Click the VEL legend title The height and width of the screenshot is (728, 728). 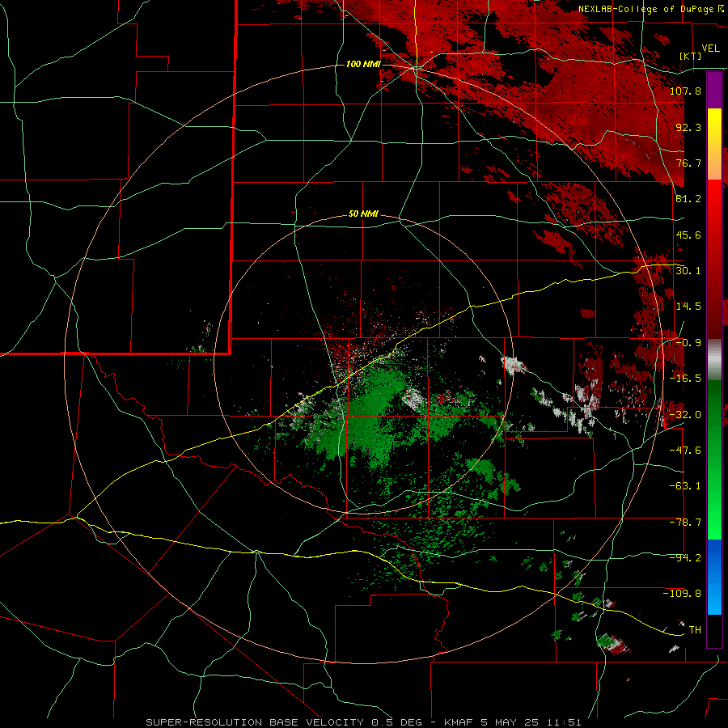tap(710, 49)
